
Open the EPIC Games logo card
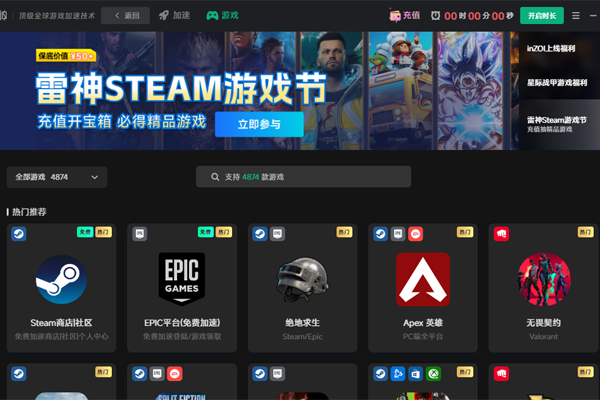pos(182,279)
